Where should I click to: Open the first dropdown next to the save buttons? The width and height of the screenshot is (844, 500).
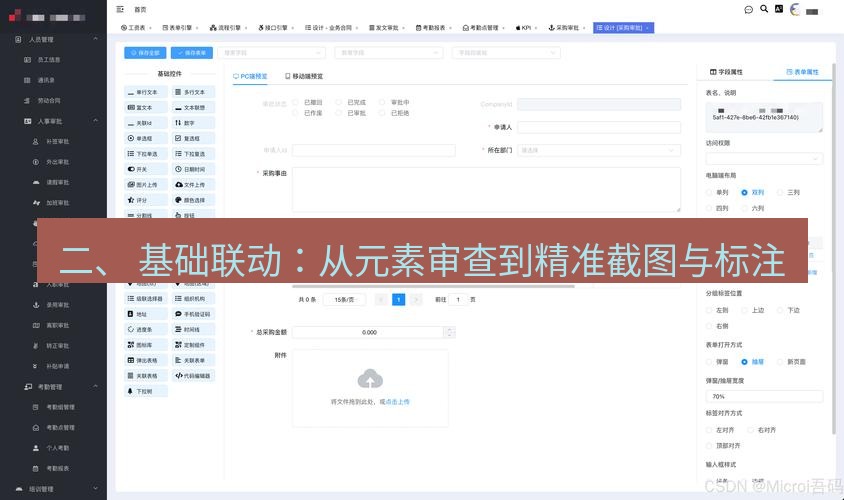(271, 53)
